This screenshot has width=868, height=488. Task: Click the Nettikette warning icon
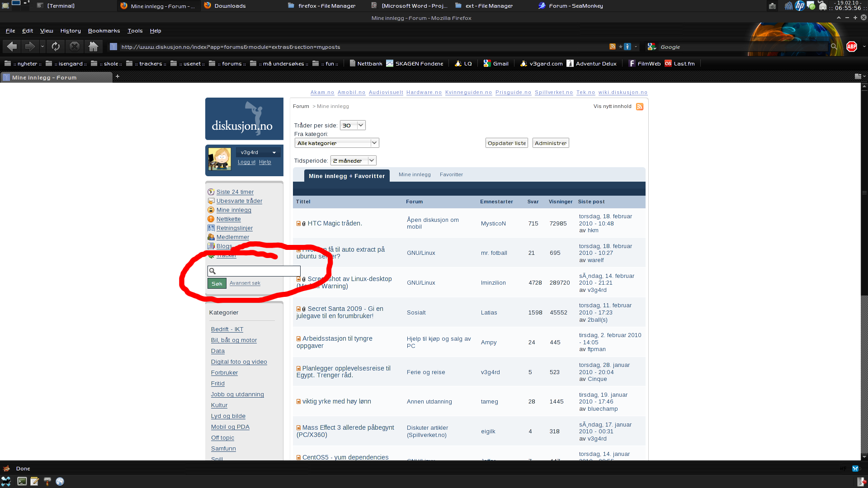coord(211,219)
